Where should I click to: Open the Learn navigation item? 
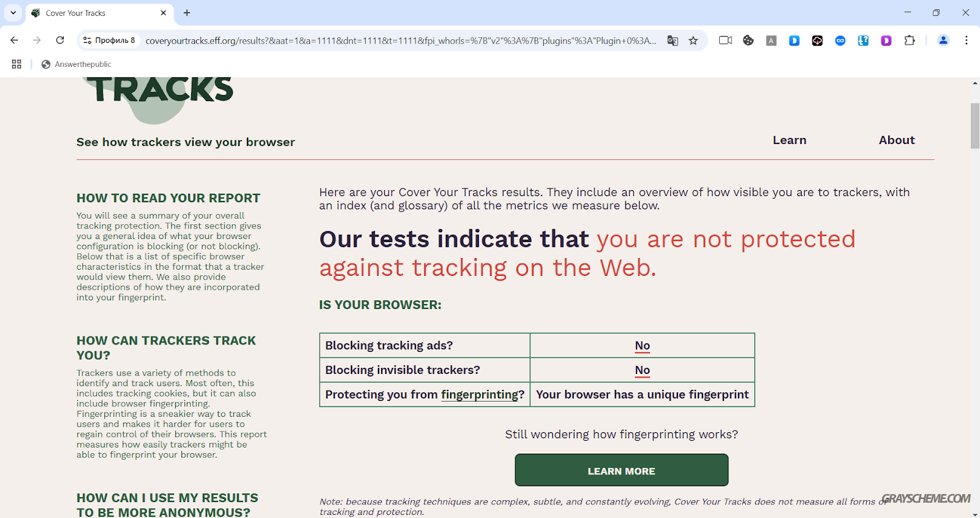(x=790, y=140)
